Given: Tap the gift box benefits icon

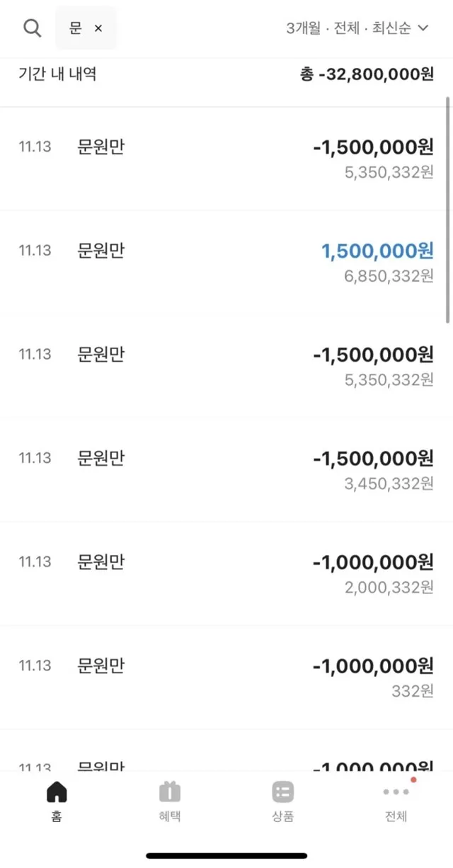Looking at the screenshot, I should tap(170, 792).
